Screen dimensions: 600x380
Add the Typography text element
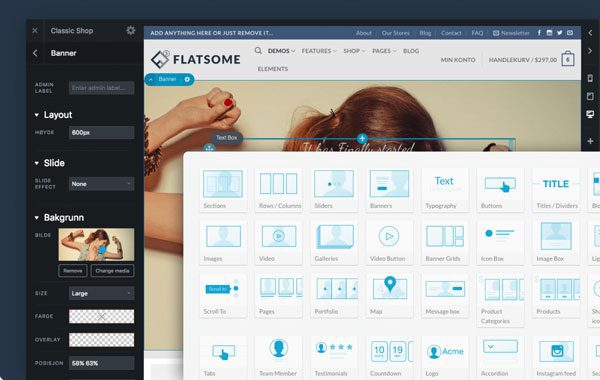pos(445,189)
